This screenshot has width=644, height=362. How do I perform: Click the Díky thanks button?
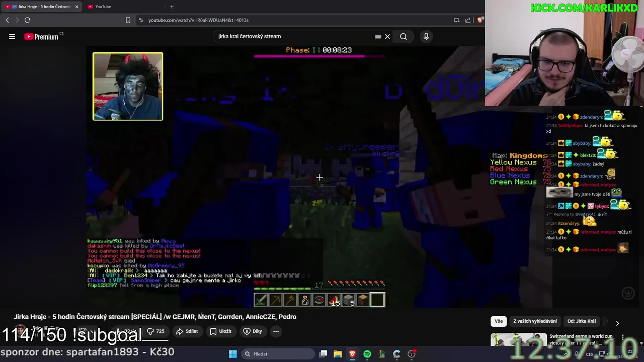pyautogui.click(x=253, y=331)
